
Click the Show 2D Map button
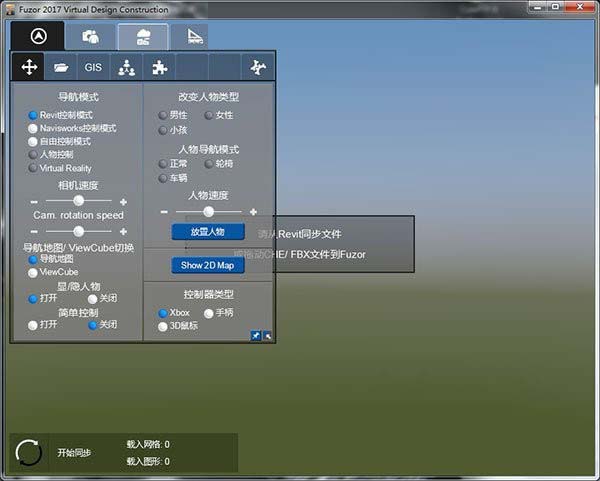208,266
